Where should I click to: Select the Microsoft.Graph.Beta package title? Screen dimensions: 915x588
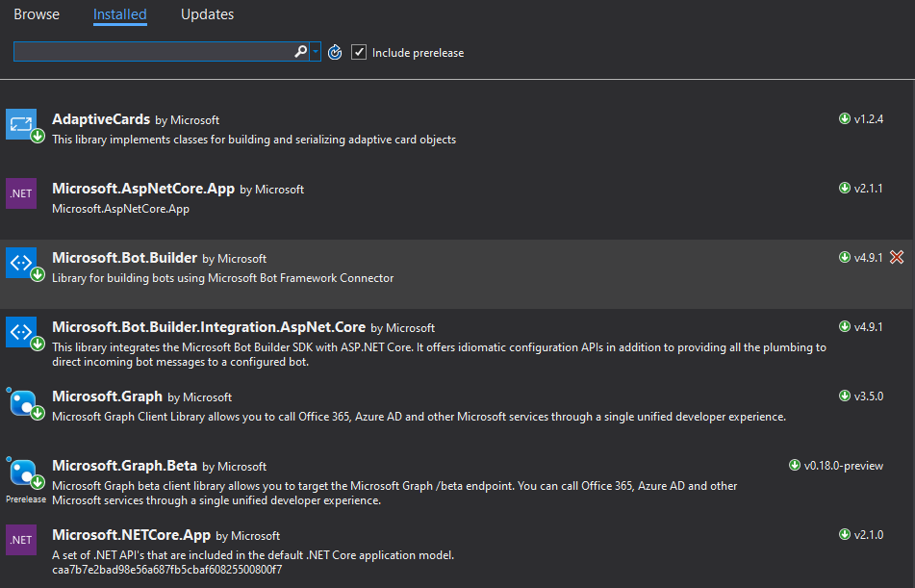pyautogui.click(x=124, y=466)
